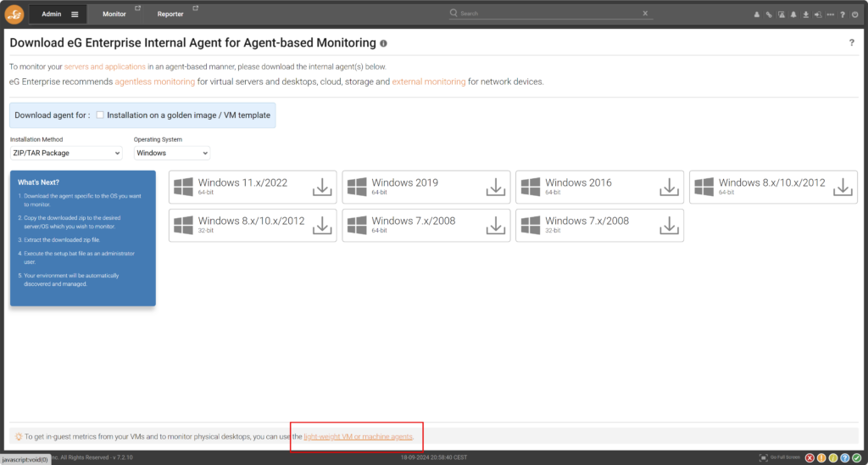Click the Installation Method label

coord(36,140)
